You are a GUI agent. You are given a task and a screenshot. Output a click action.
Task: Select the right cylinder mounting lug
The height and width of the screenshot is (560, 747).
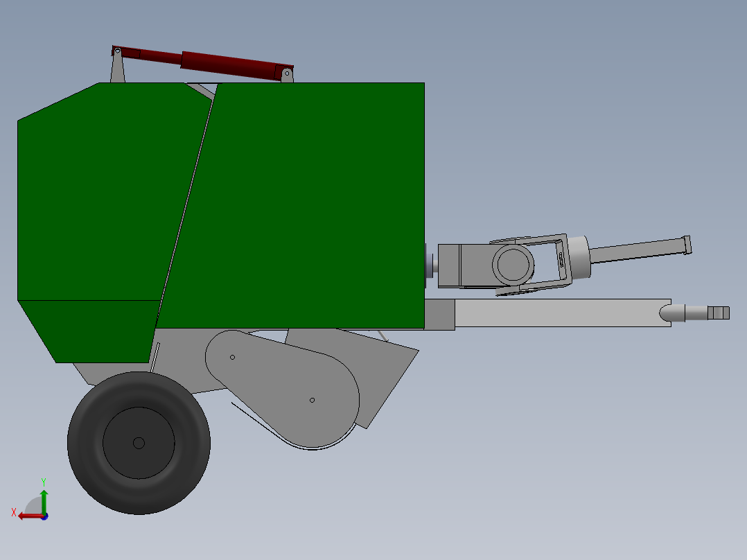[x=287, y=75]
